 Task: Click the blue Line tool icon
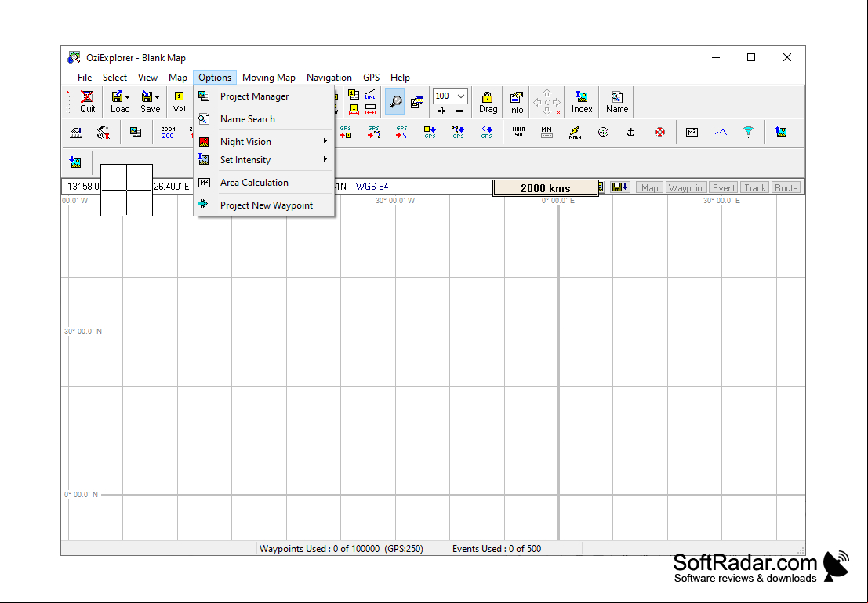(x=370, y=95)
